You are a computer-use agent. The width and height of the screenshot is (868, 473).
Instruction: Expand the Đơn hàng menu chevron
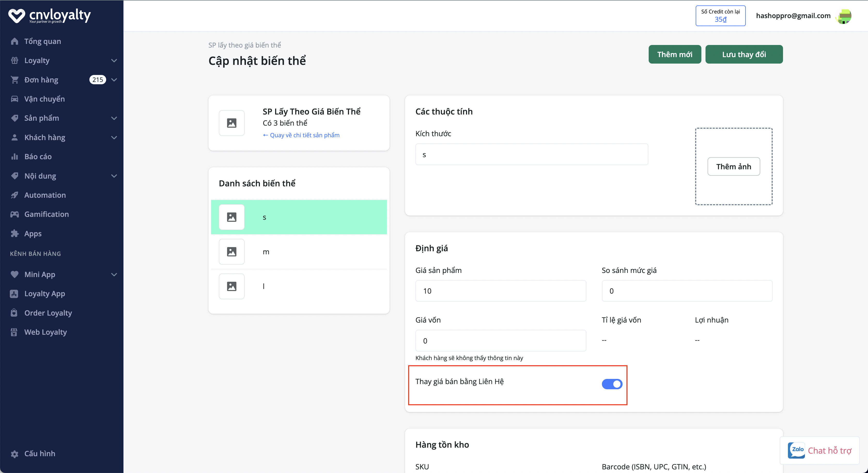(x=114, y=80)
